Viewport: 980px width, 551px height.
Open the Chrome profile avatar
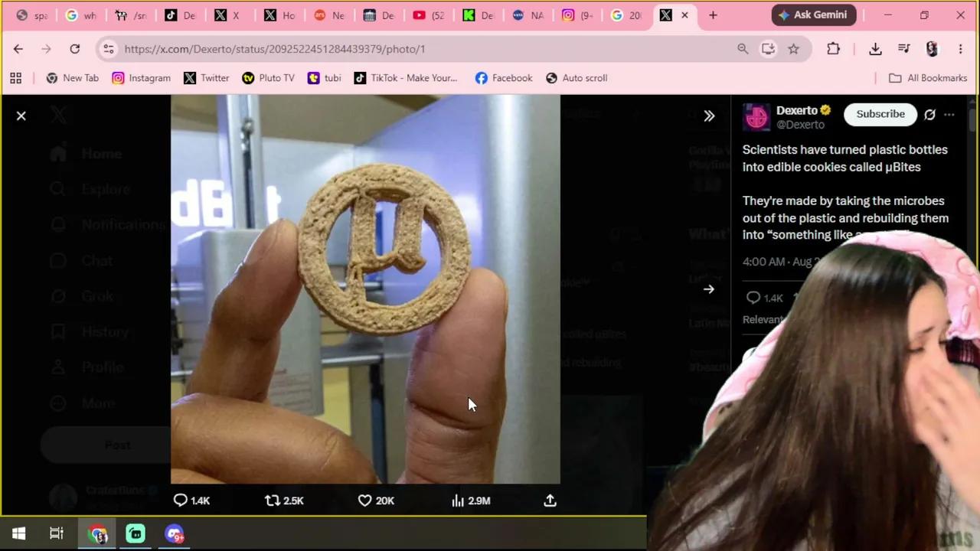tap(932, 49)
